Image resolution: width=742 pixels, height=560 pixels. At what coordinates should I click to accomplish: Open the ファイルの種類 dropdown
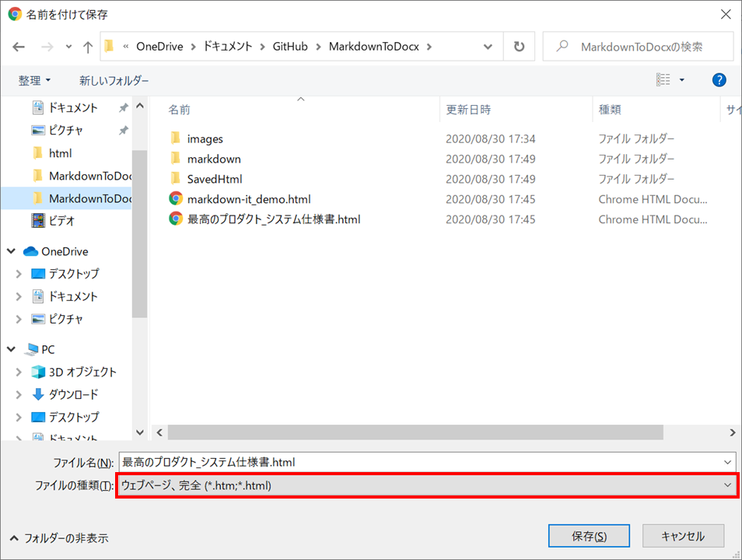(x=427, y=485)
